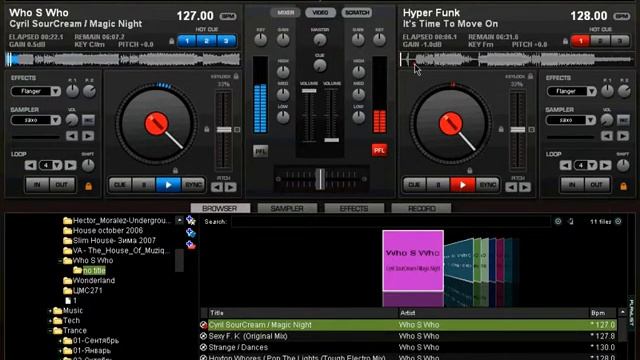Double the left deck loop length
The image size is (640, 360).
[x=71, y=165]
